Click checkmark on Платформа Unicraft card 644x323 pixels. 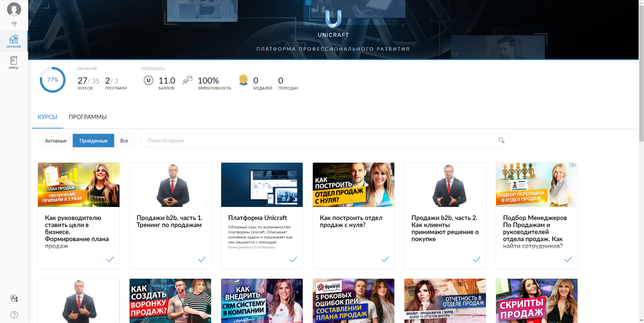pos(293,259)
